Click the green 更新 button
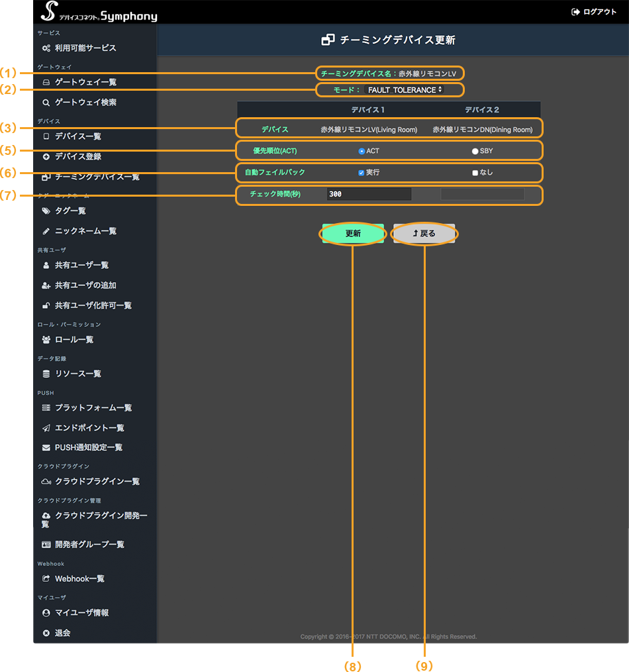The width and height of the screenshot is (629, 672). click(353, 234)
